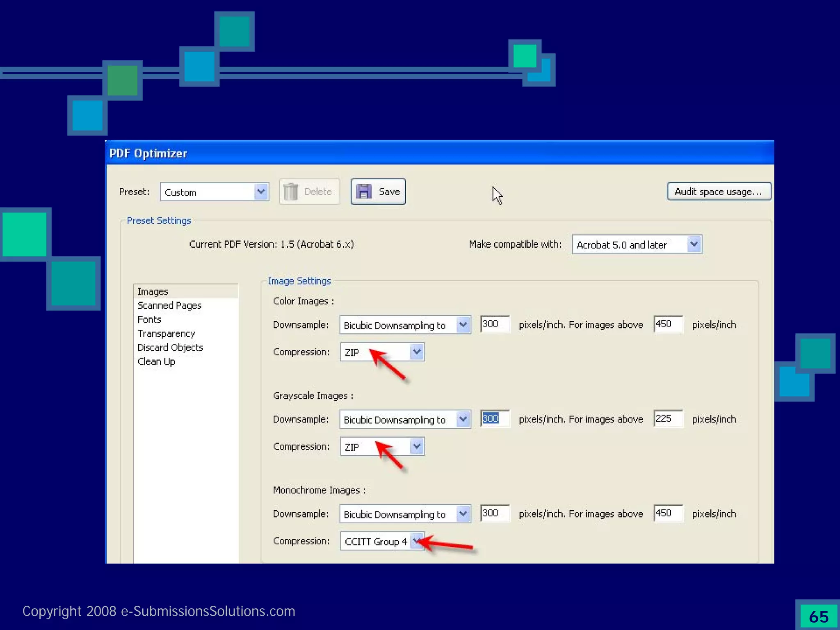Open the Transparency settings panel

coord(166,333)
